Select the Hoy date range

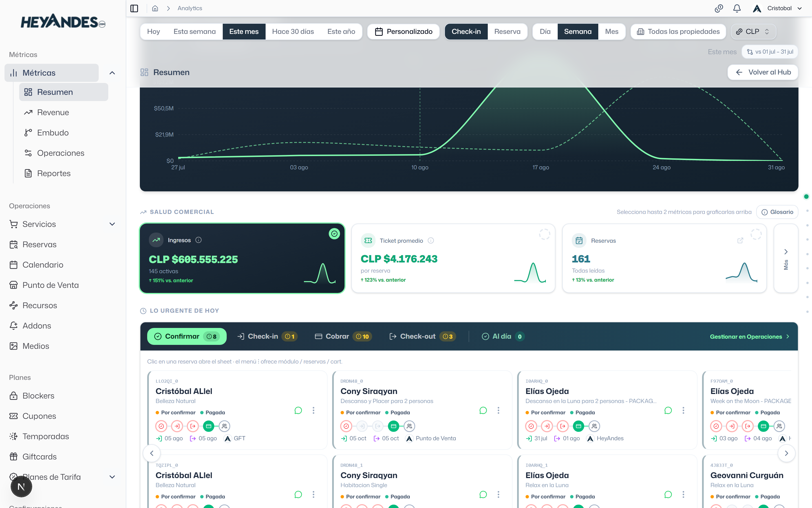click(153, 31)
